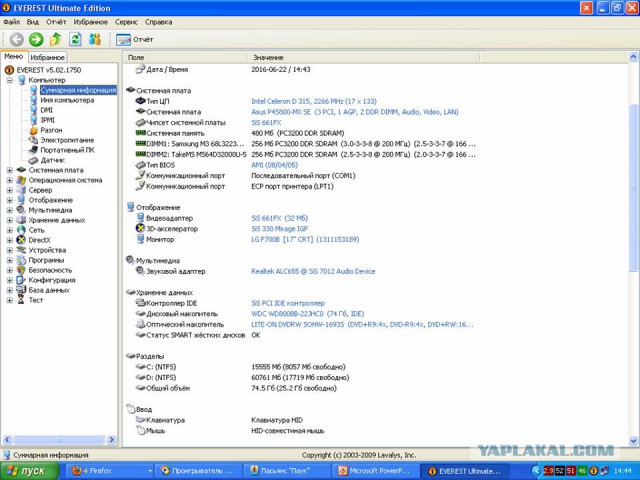Click the users icon in the toolbar
Image resolution: width=640 pixels, height=480 pixels.
[95, 39]
